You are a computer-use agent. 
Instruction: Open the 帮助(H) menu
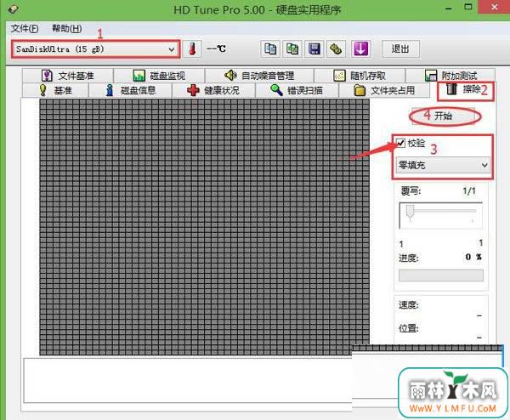pyautogui.click(x=67, y=29)
